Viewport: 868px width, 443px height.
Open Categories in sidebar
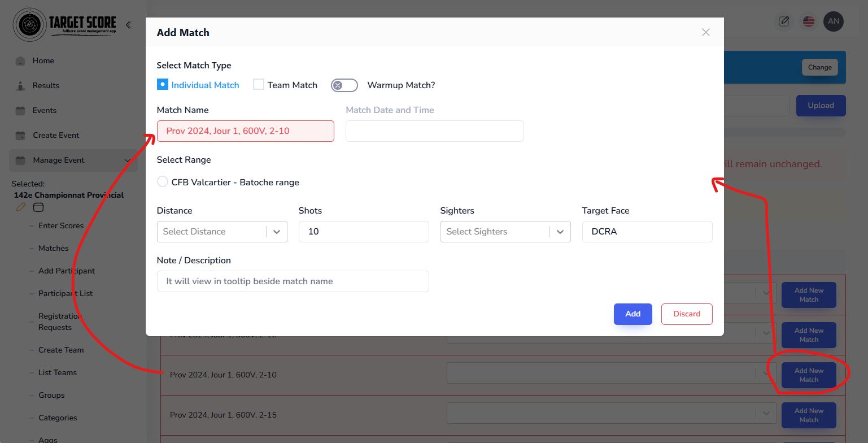coord(58,418)
